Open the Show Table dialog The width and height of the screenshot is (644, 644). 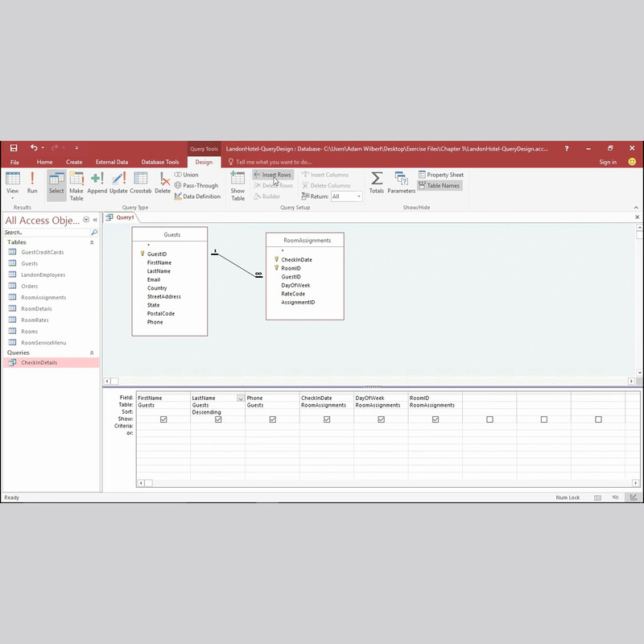point(237,186)
